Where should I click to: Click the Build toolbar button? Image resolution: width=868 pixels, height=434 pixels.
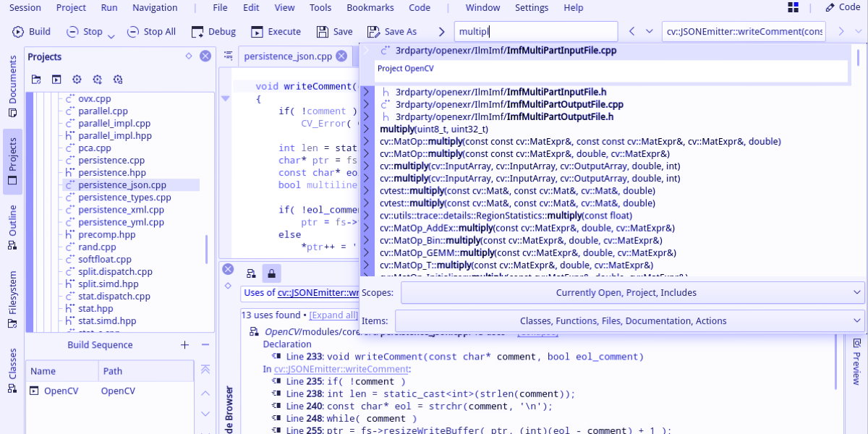31,32
